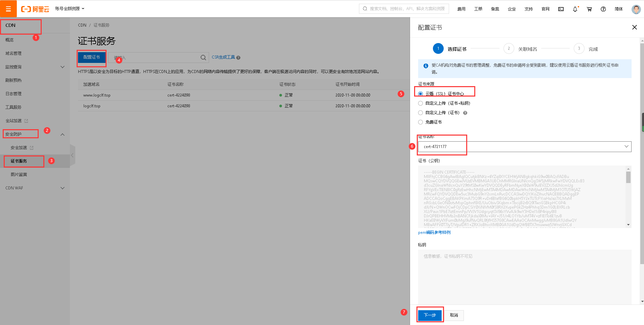The height and width of the screenshot is (325, 644).
Task: Select 自定义上传（证书+私钥）radio option
Action: [x=420, y=103]
